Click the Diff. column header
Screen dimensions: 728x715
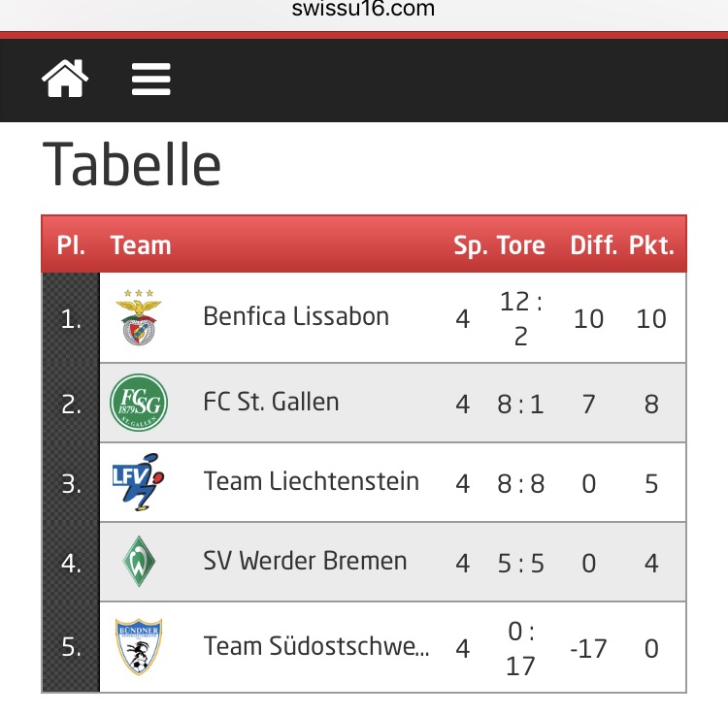click(x=594, y=245)
